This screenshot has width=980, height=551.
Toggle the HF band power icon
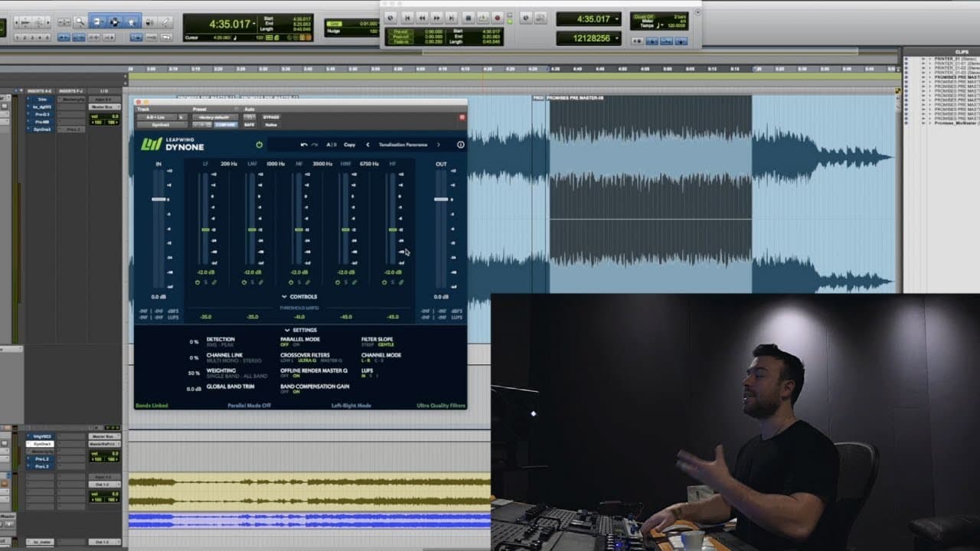[x=384, y=282]
